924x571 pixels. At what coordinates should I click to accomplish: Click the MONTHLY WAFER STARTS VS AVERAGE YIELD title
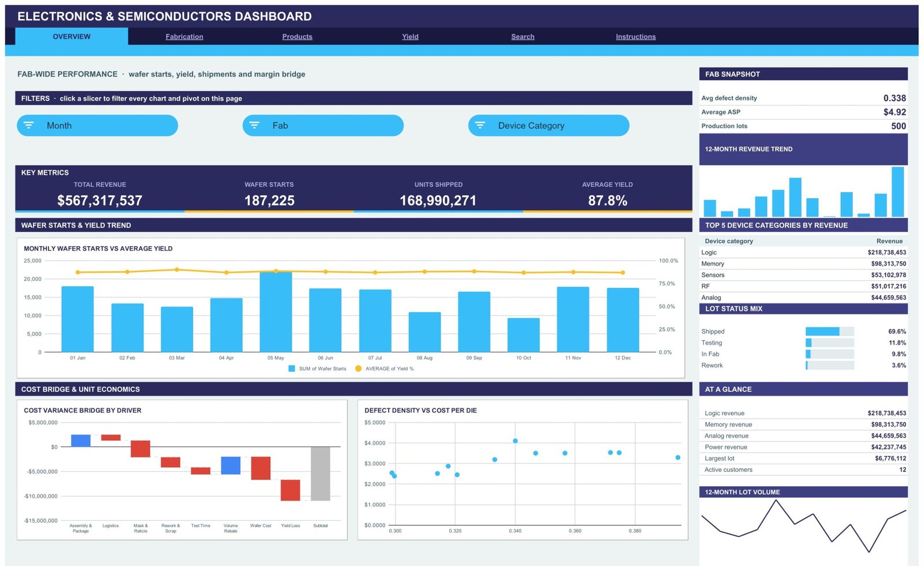coord(98,249)
